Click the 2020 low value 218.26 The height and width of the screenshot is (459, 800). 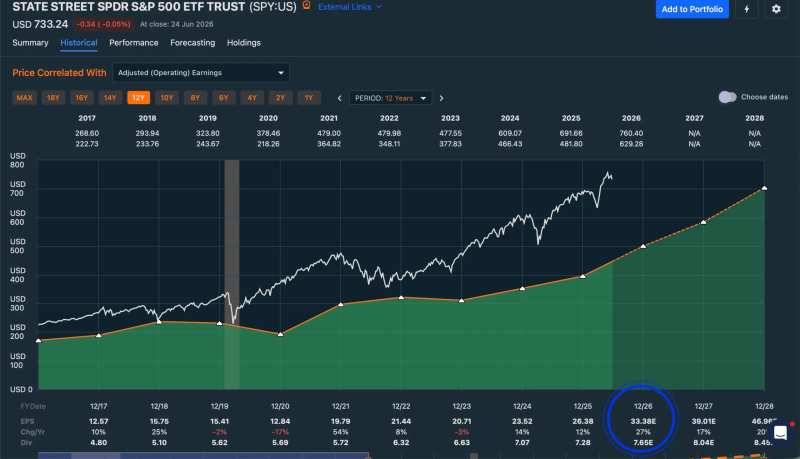coord(268,144)
